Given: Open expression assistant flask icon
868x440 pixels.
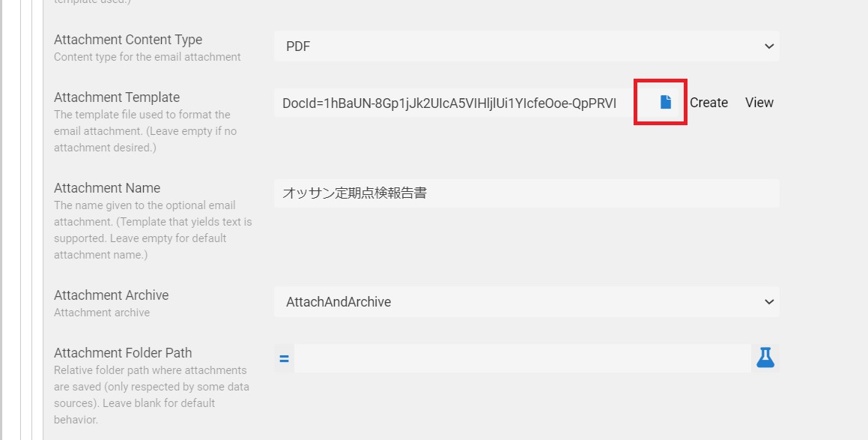Looking at the screenshot, I should point(765,358).
